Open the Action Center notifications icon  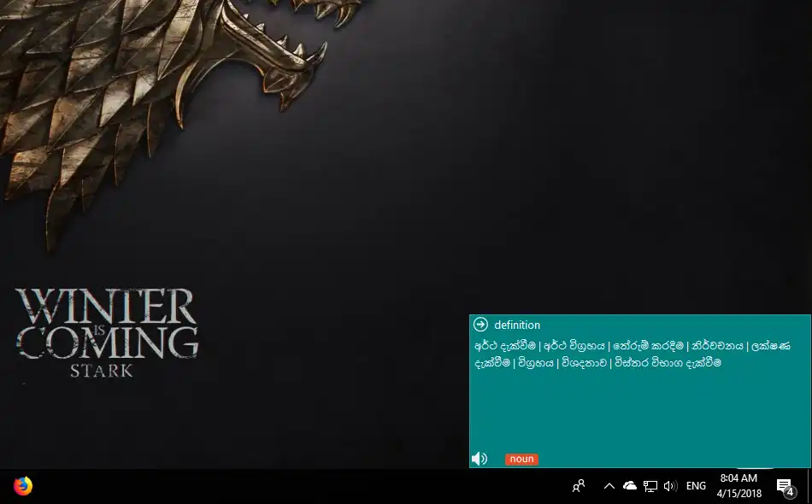(x=786, y=486)
